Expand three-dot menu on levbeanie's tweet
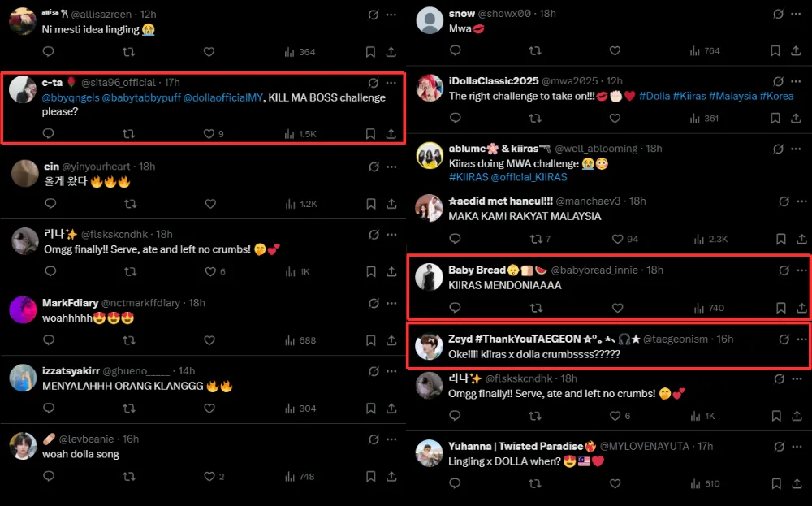 click(391, 439)
